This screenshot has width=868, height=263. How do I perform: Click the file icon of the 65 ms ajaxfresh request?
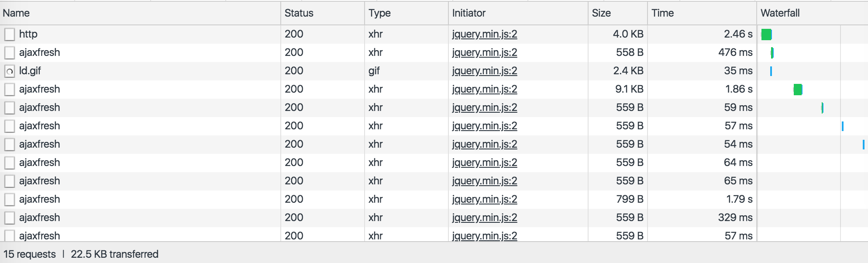coord(10,181)
